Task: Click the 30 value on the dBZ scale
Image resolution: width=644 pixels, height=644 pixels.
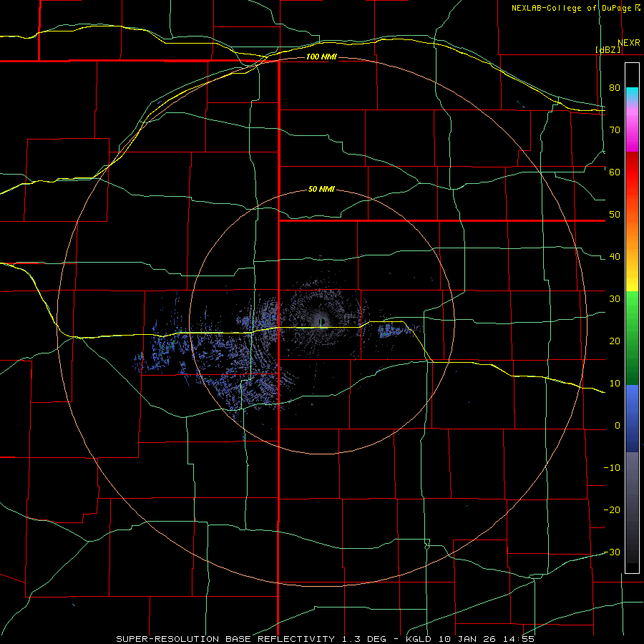Action: coord(615,299)
